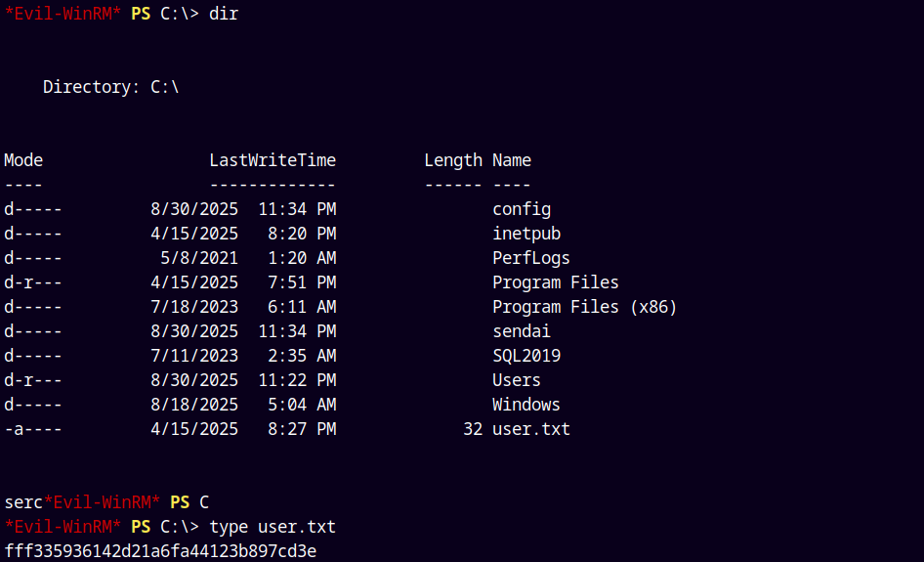Select the inetpub folder entry

pos(526,234)
